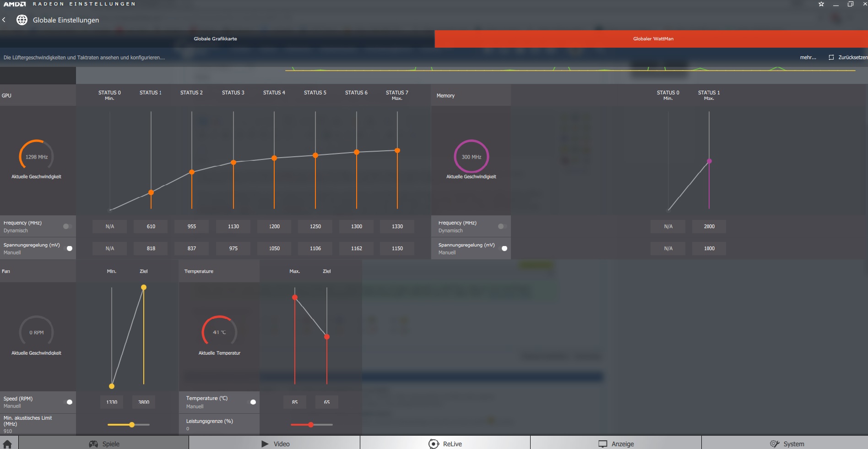Click GPU Status 2 frequency field 955
Viewport: 868px width, 449px height.
192,226
